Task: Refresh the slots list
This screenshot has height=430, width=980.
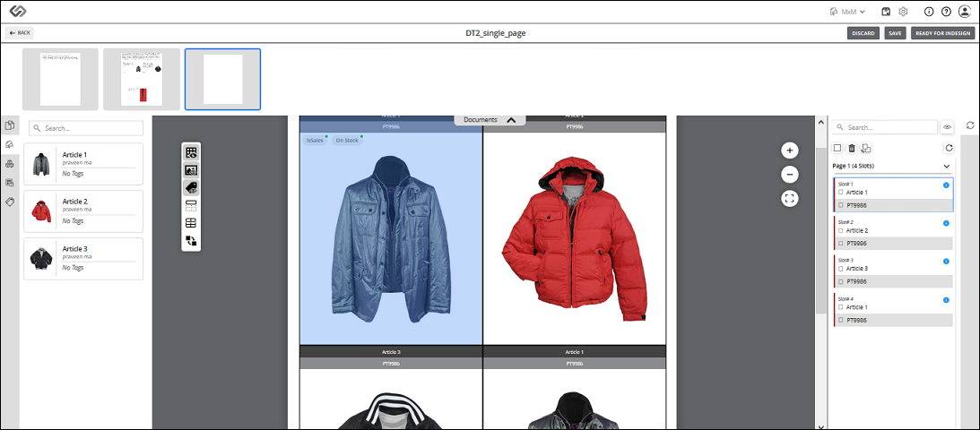Action: pos(949,148)
